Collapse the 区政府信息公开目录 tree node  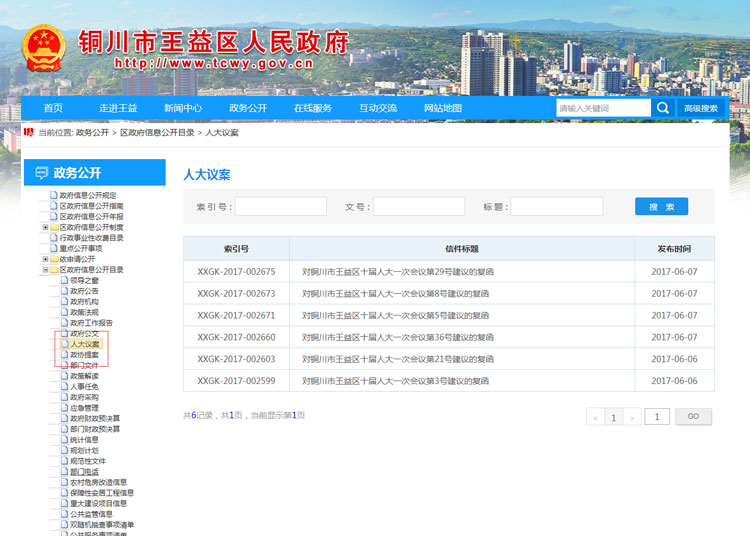(x=45, y=270)
